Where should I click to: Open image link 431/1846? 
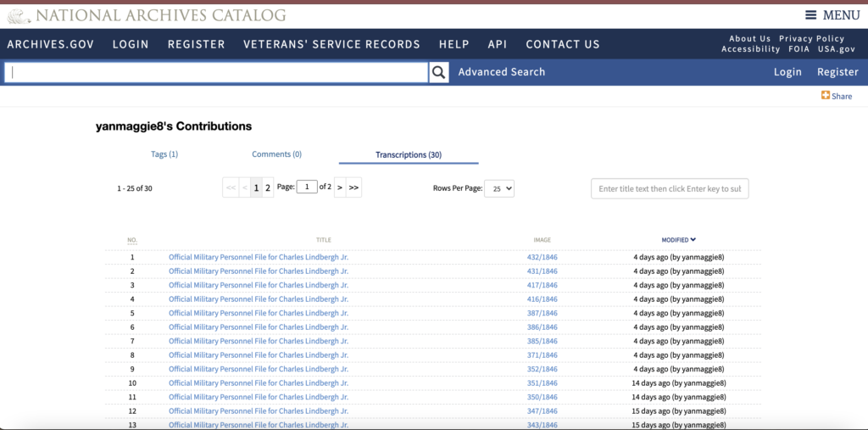tap(542, 271)
